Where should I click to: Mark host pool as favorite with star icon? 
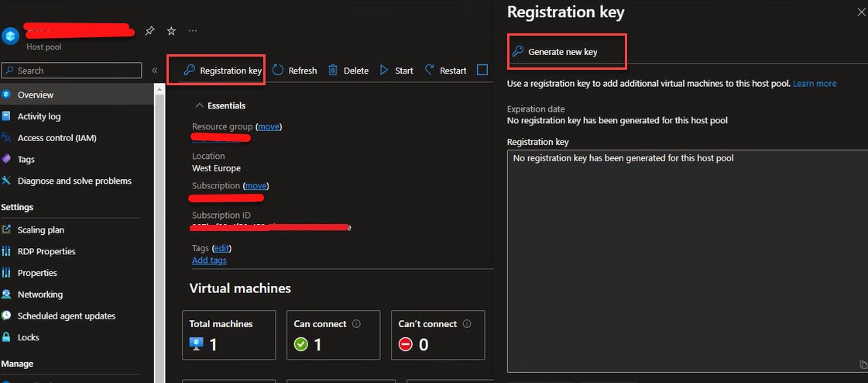[x=171, y=31]
